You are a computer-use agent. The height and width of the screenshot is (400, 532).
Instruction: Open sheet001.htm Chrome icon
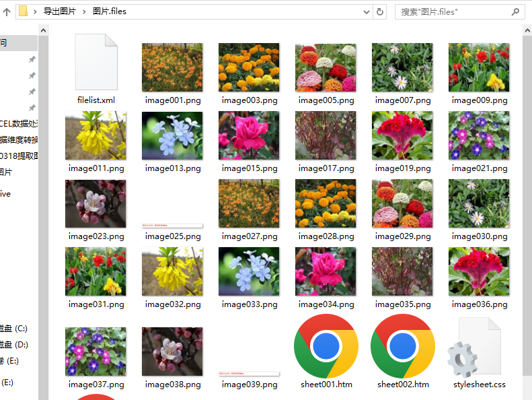[326, 346]
